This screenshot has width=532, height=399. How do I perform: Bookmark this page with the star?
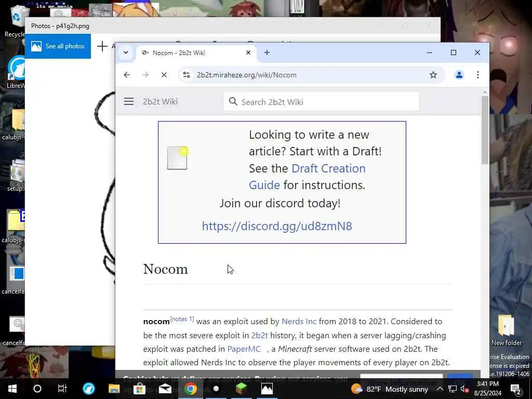click(433, 75)
